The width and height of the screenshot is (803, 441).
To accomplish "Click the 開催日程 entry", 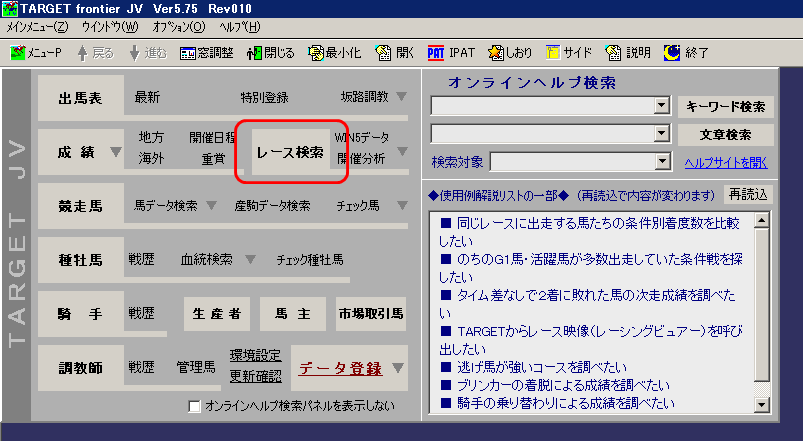I will (x=212, y=137).
